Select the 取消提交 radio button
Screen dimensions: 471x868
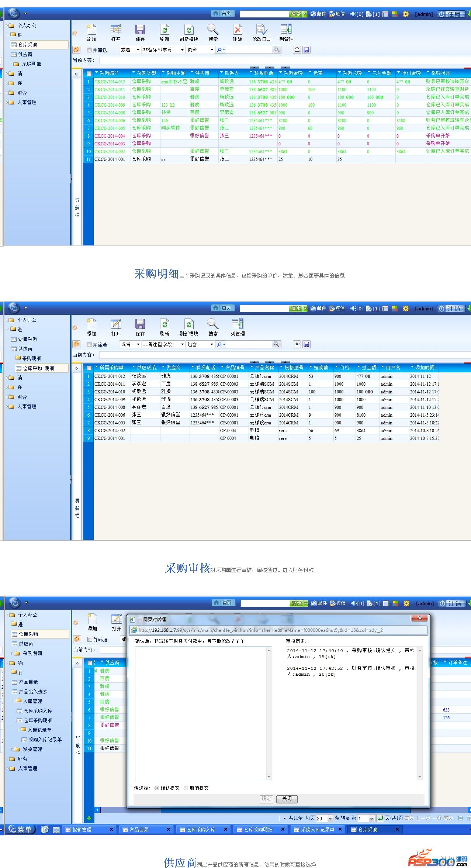pyautogui.click(x=186, y=788)
